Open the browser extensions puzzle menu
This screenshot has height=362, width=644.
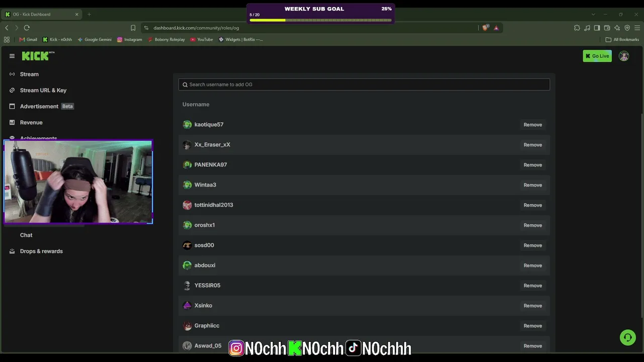point(577,28)
